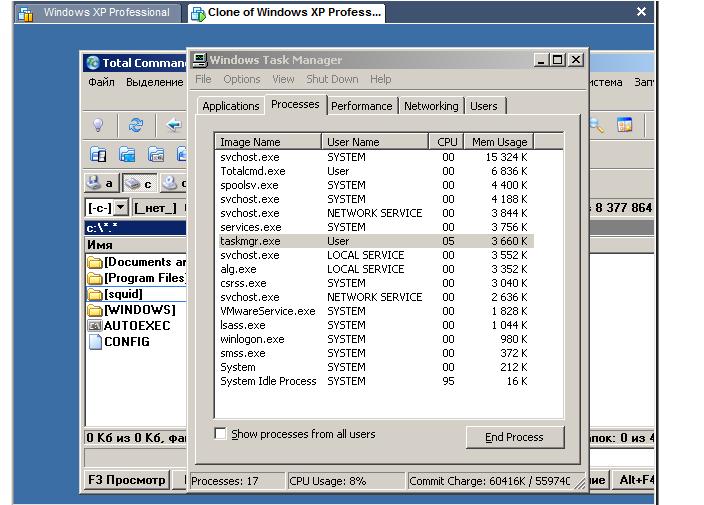This screenshot has height=505, width=704.
Task: Select Totalcmd.exe process row
Action: tap(375, 171)
